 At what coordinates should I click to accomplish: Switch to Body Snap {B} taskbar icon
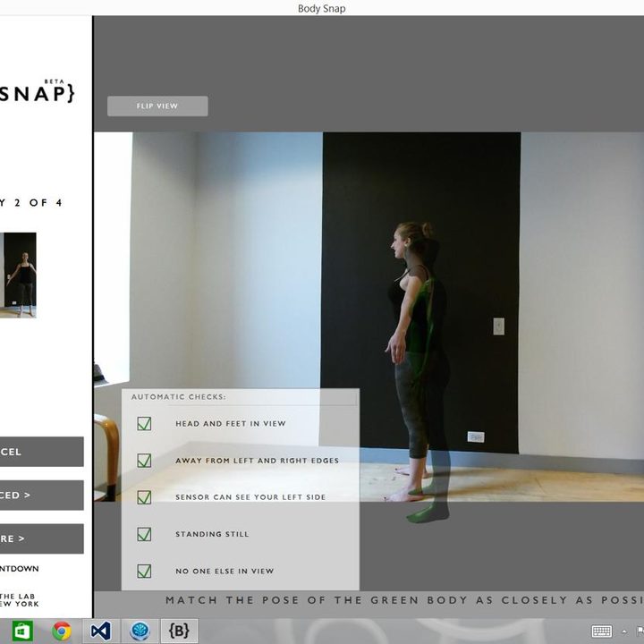[x=179, y=631]
